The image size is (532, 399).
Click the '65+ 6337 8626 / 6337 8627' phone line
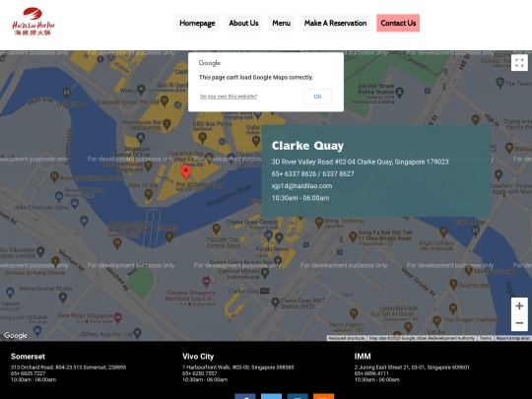313,174
